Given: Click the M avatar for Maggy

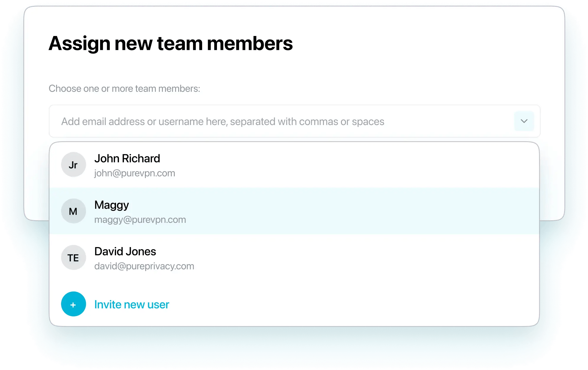Looking at the screenshot, I should 73,211.
